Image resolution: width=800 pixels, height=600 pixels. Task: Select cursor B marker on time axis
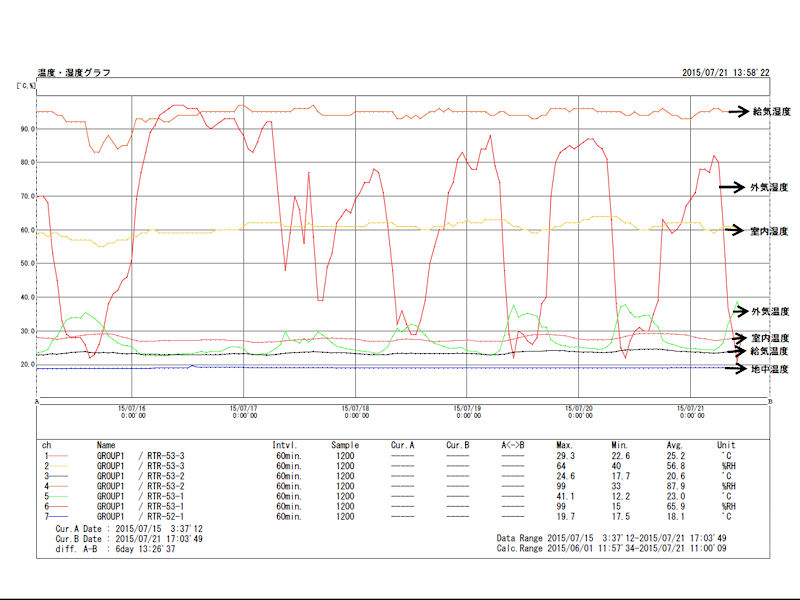coord(768,402)
